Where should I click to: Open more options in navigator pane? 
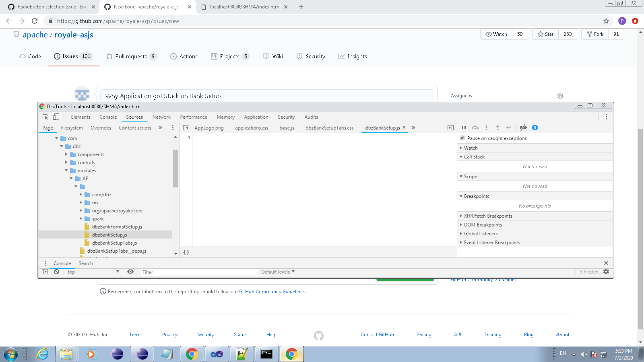173,128
